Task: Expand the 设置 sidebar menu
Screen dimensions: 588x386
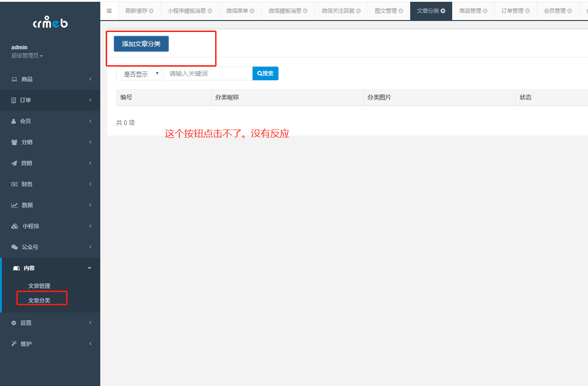Action: (50, 323)
